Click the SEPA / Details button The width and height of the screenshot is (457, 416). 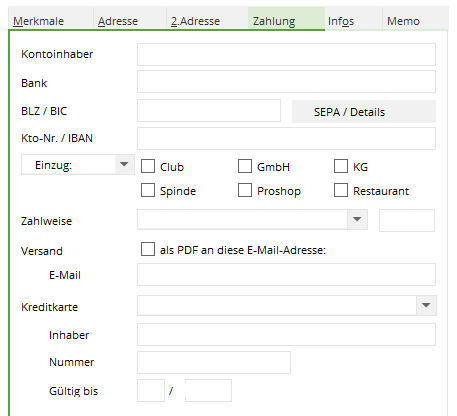point(364,112)
